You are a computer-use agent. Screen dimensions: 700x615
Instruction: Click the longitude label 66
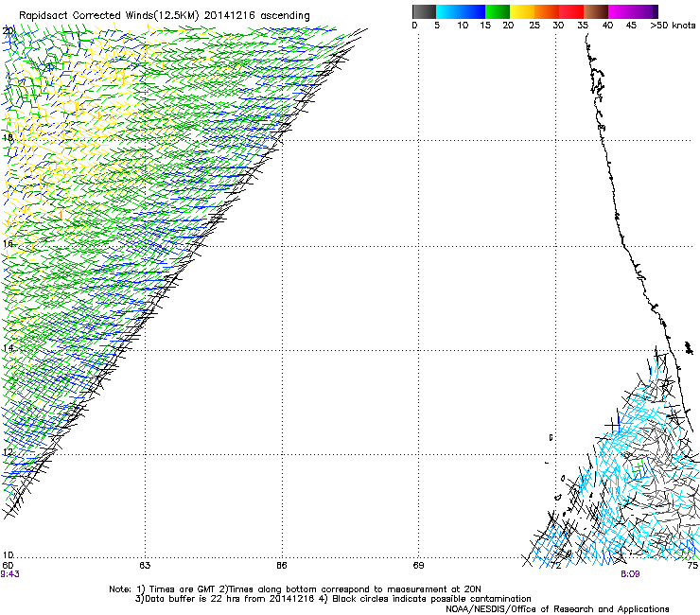click(x=281, y=566)
